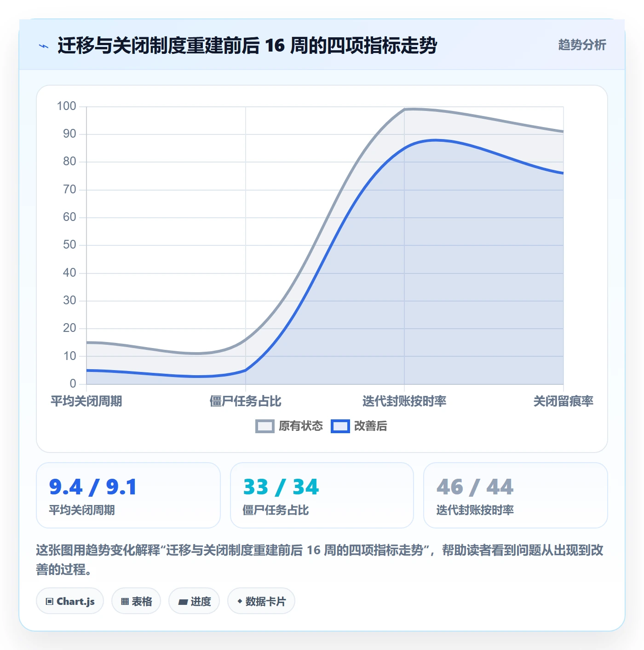Click the 迭代封账按时率 x-axis label
The image size is (644, 650).
(404, 401)
